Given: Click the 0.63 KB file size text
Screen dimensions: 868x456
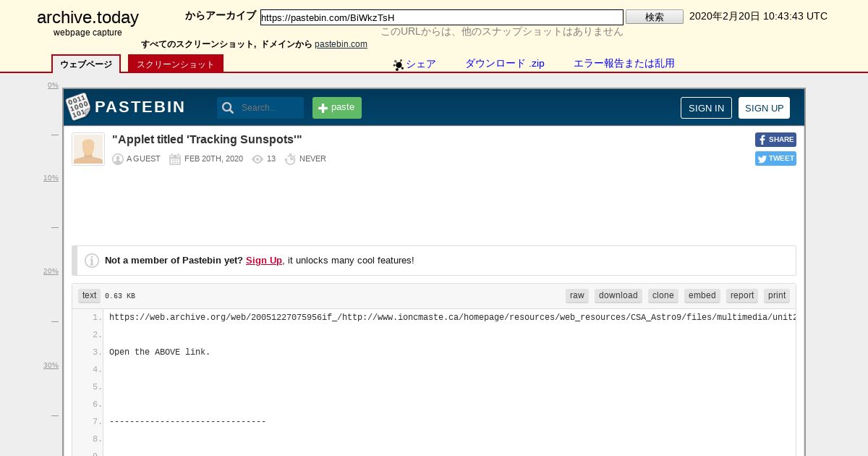Looking at the screenshot, I should pos(120,296).
